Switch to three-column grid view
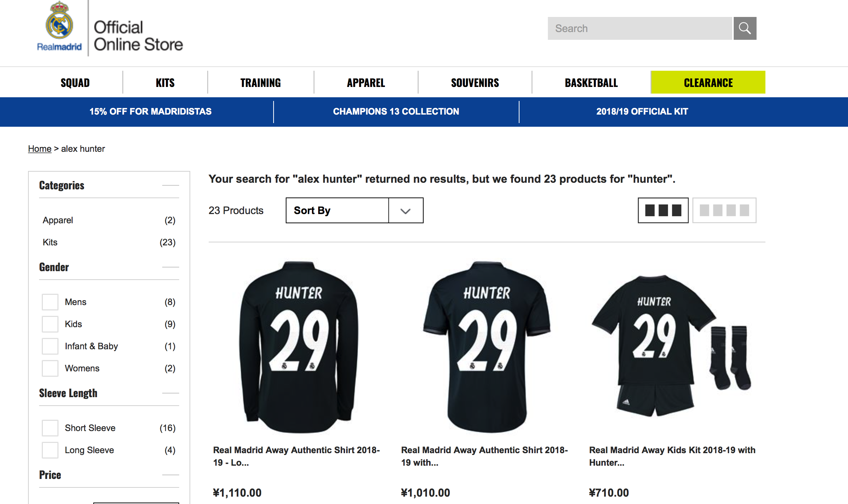This screenshot has height=504, width=848. [663, 210]
